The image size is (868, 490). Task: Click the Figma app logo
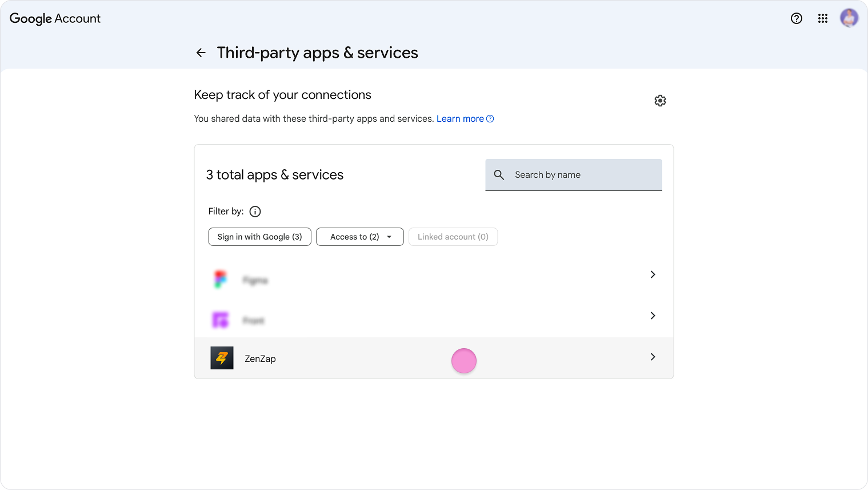pos(221,279)
